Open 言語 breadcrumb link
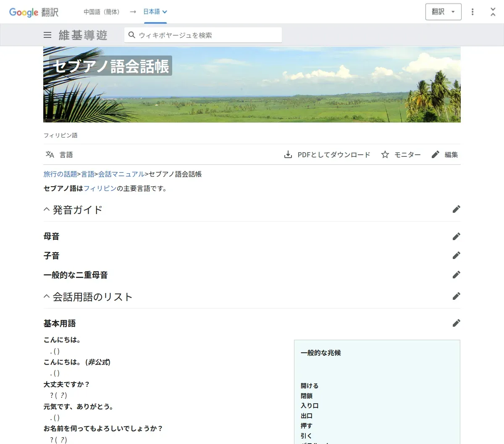 click(88, 174)
